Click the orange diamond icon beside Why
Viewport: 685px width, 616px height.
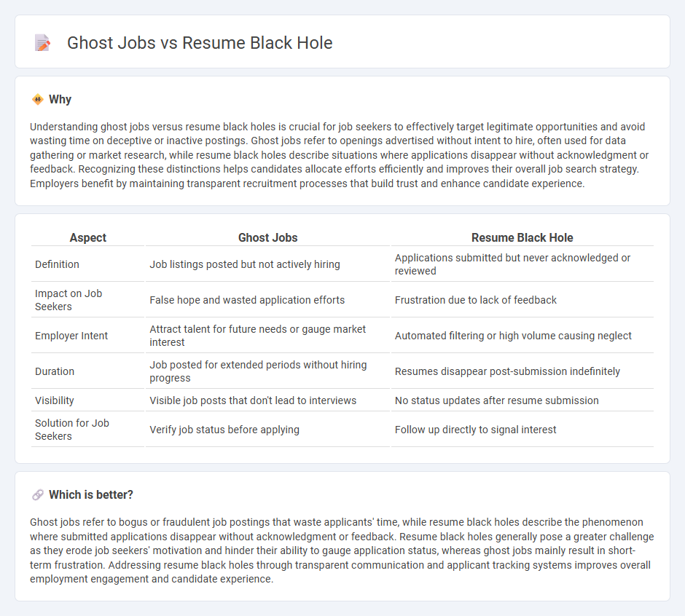[x=38, y=100]
